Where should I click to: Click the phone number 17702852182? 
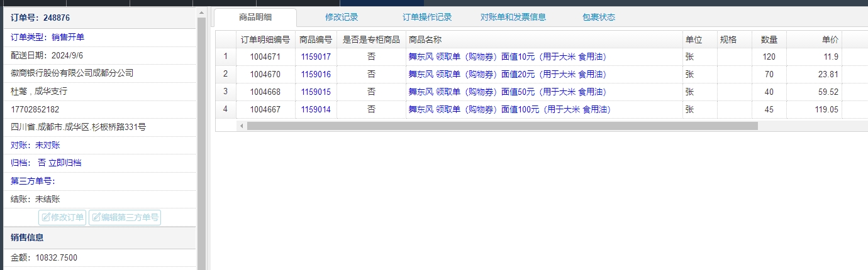click(x=35, y=109)
